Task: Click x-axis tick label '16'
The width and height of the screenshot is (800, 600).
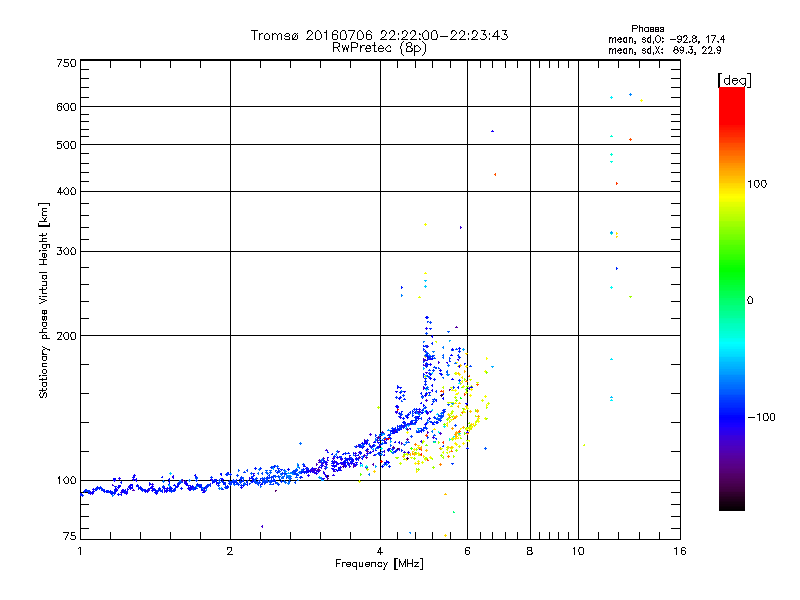Action: pos(680,551)
